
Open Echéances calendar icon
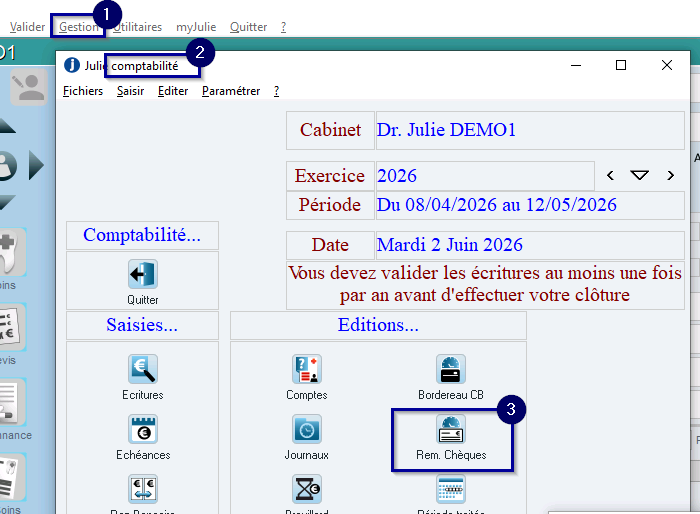click(143, 429)
